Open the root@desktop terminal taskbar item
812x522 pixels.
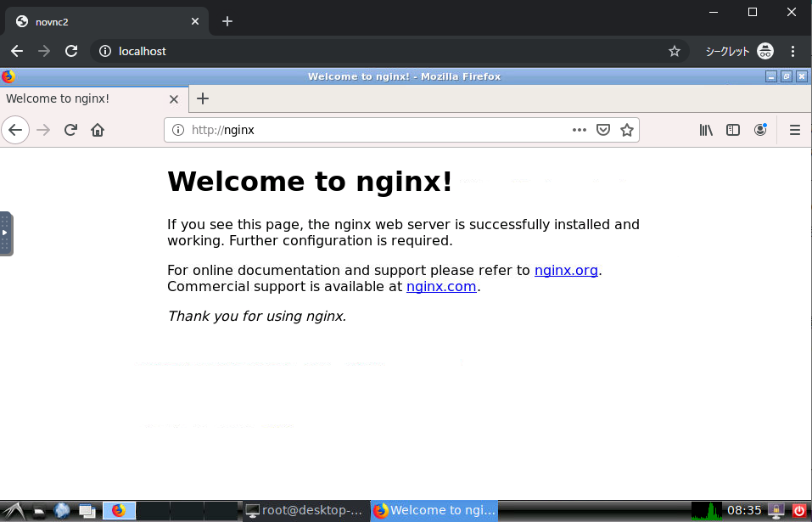305,511
